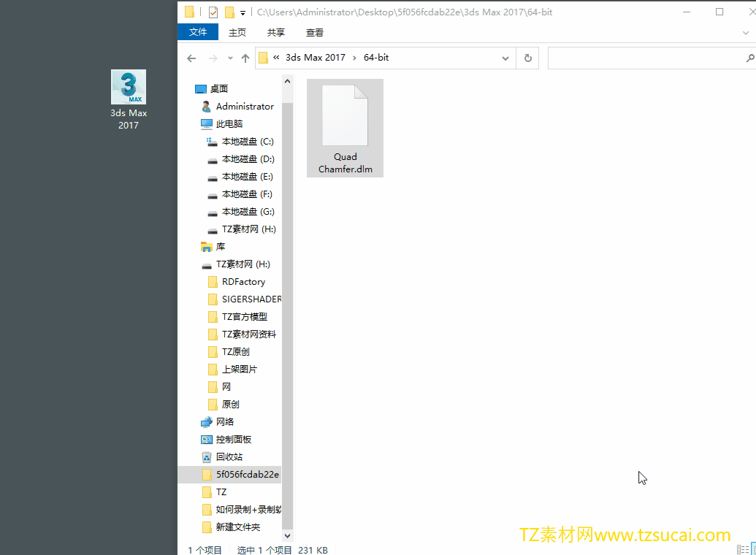
Task: Select the Quad Chamfer.dlm file
Action: tap(345, 129)
